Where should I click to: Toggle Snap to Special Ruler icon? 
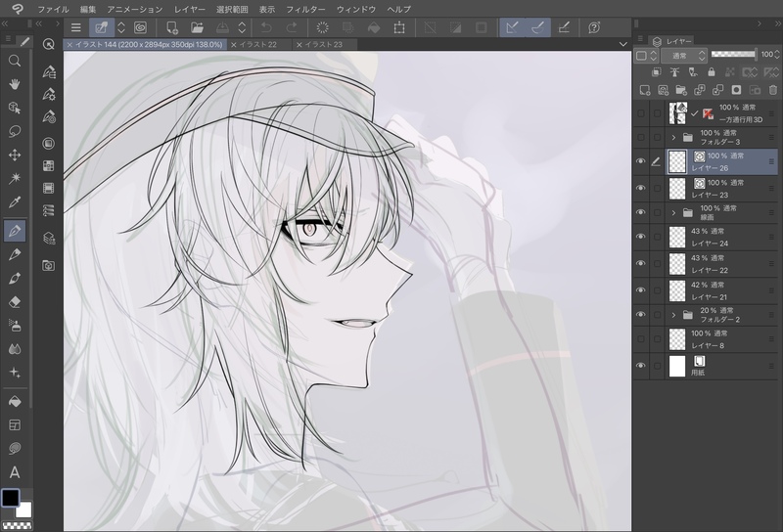[x=537, y=27]
